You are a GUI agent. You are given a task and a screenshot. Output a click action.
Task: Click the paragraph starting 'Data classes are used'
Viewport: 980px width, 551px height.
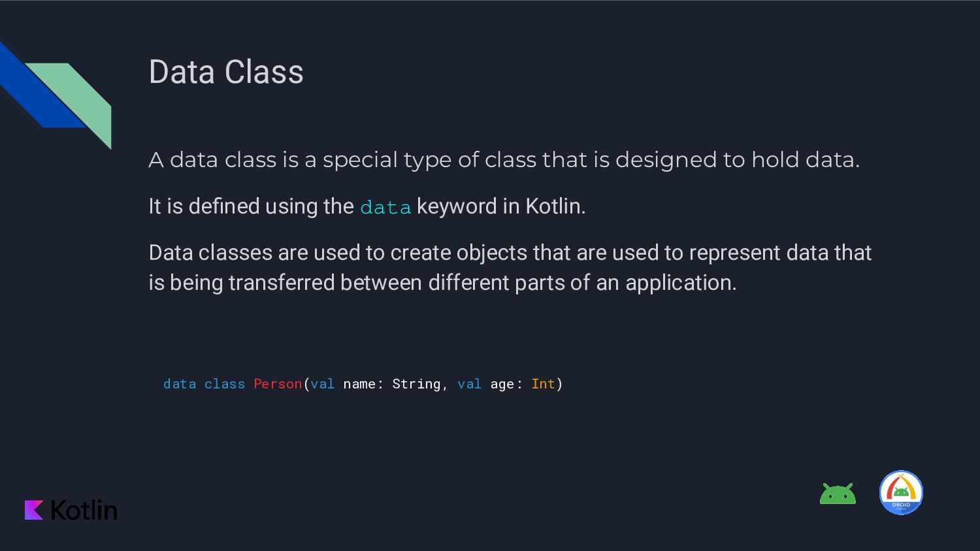[510, 268]
